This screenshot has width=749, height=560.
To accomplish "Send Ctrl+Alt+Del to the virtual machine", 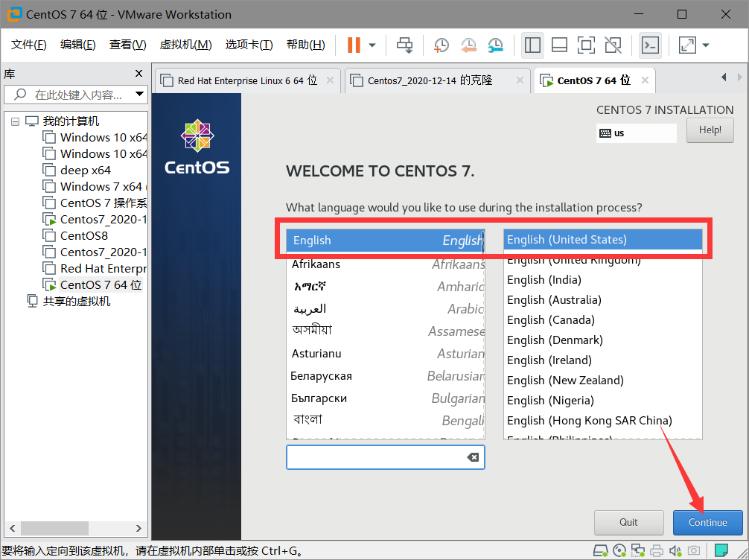I will (x=404, y=45).
